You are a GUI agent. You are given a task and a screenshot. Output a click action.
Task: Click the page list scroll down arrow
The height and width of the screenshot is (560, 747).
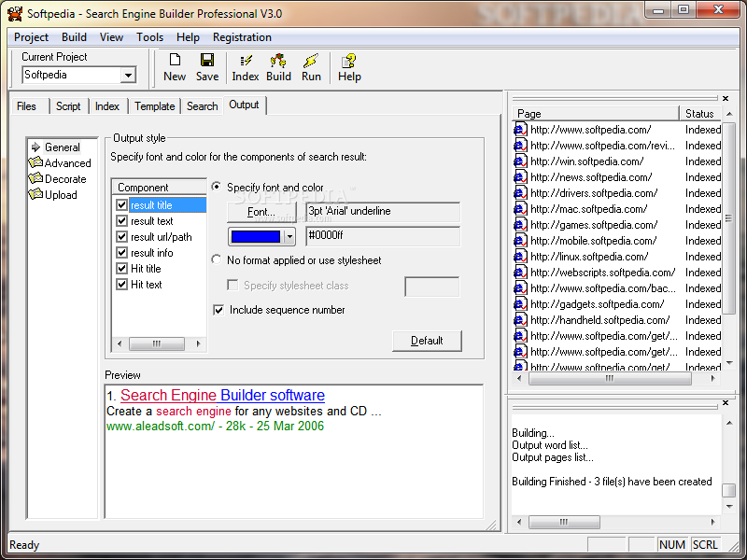point(729,364)
